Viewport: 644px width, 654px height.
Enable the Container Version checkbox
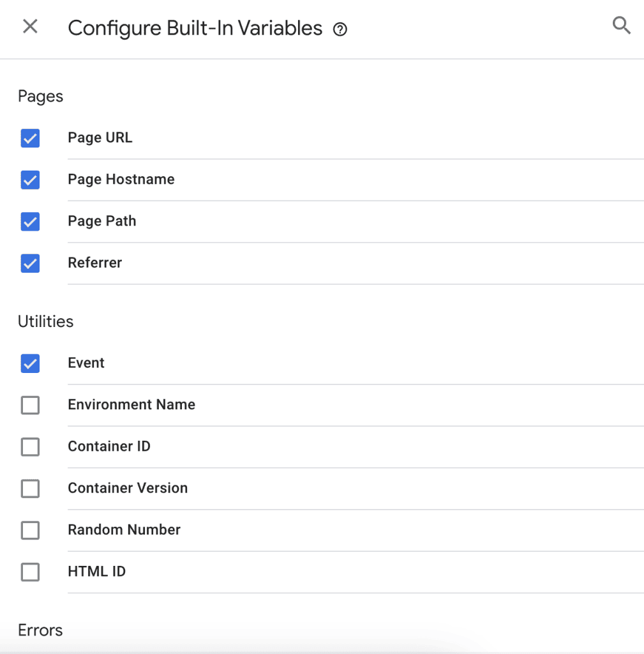[30, 489]
